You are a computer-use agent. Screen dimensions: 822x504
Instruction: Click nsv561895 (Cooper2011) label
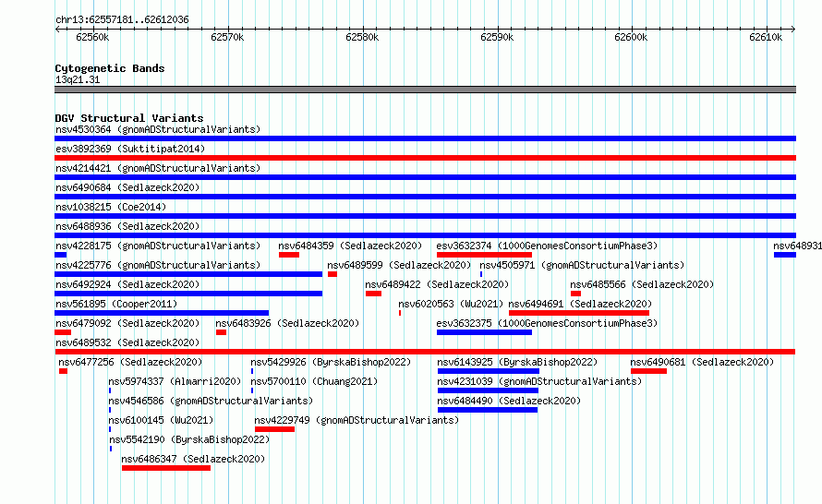pyautogui.click(x=116, y=304)
